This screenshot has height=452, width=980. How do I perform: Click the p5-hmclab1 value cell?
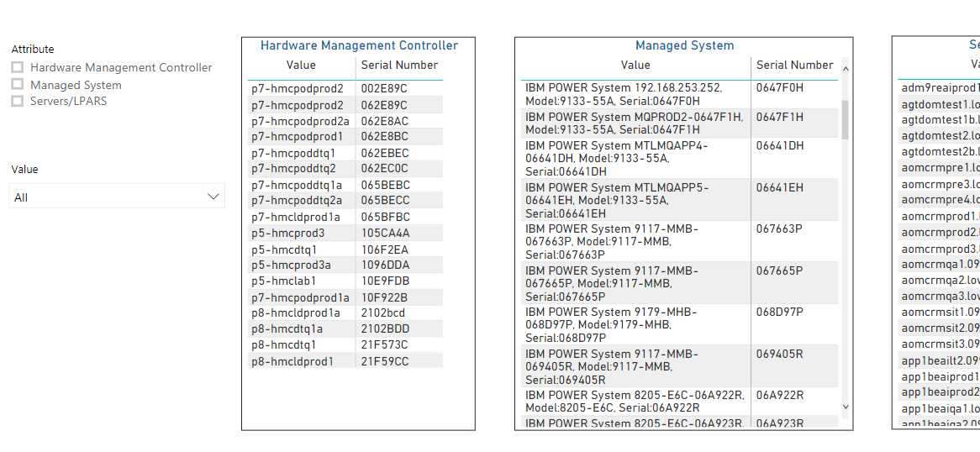pos(283,281)
